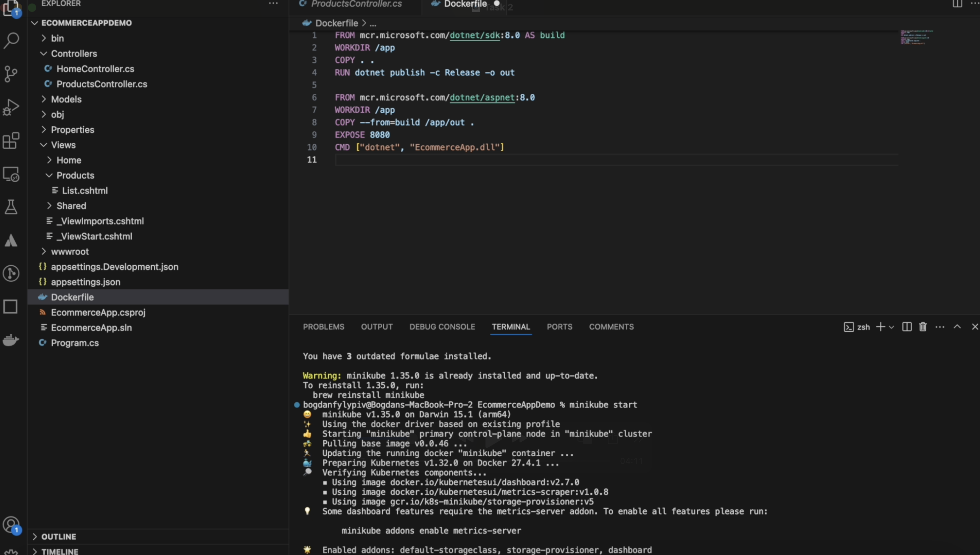Open the Docker view in activity bar

11,339
